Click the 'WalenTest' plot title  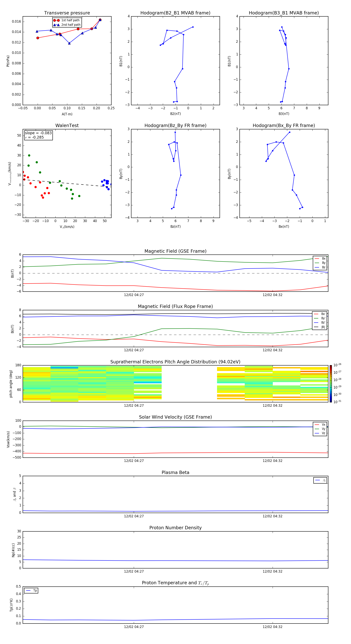pos(67,125)
